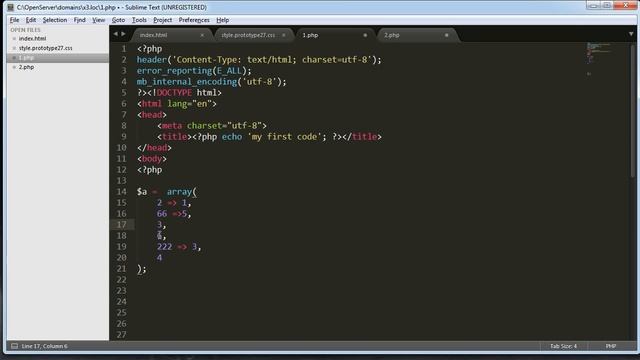640x360 pixels.
Task: Open the Help menu
Action: [x=222, y=20]
